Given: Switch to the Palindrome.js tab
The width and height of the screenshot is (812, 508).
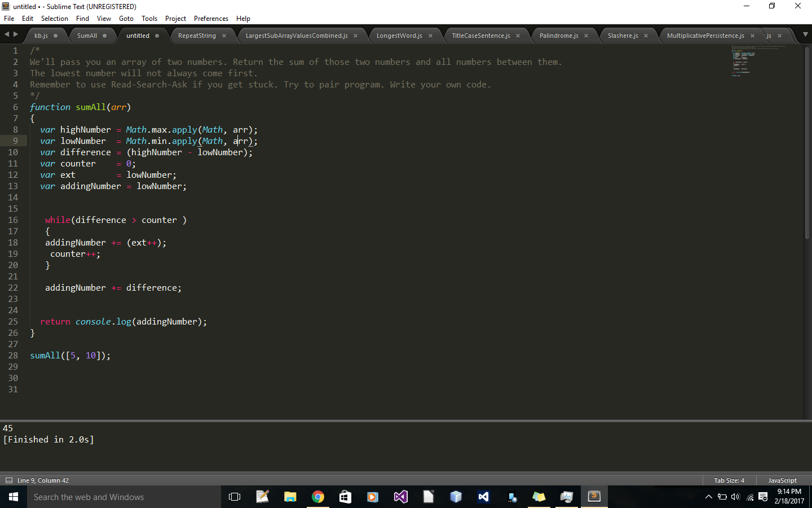Looking at the screenshot, I should point(560,35).
